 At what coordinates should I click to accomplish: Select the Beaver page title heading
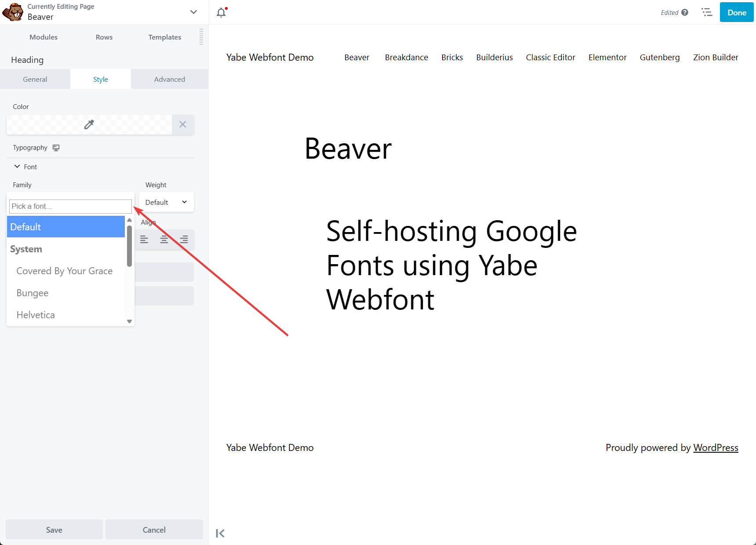pyautogui.click(x=348, y=149)
